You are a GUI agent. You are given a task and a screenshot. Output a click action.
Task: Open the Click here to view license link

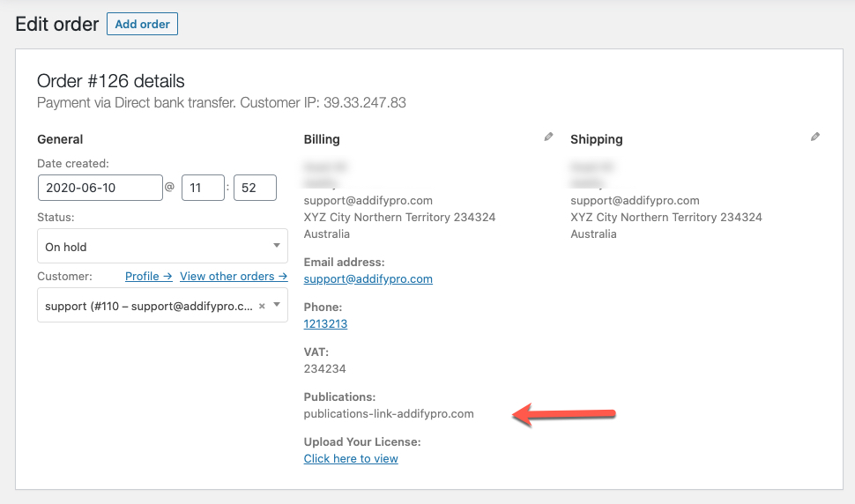coord(351,459)
